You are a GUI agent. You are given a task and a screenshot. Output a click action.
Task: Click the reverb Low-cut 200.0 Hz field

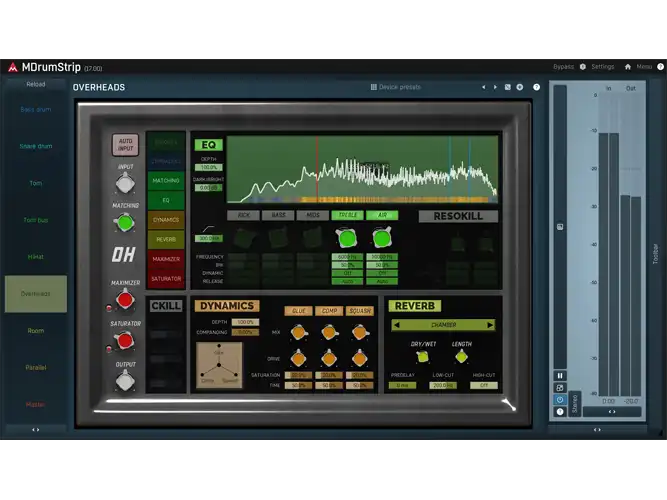[x=443, y=386]
